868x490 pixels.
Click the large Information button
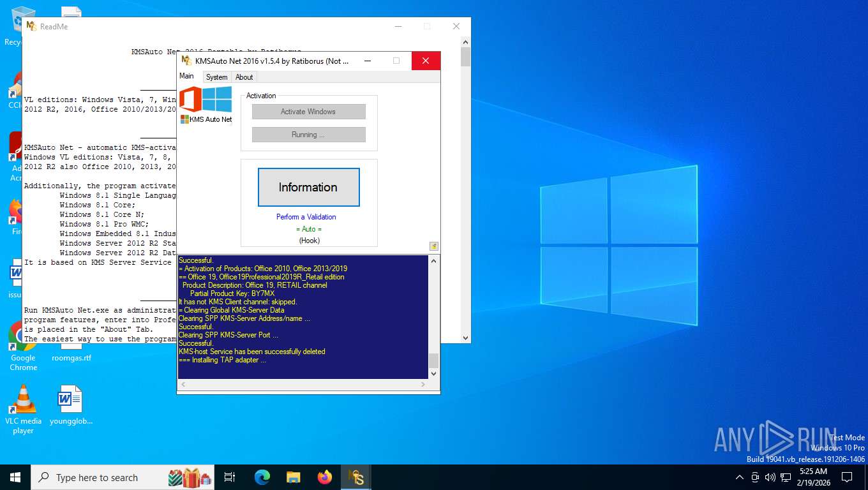point(309,187)
